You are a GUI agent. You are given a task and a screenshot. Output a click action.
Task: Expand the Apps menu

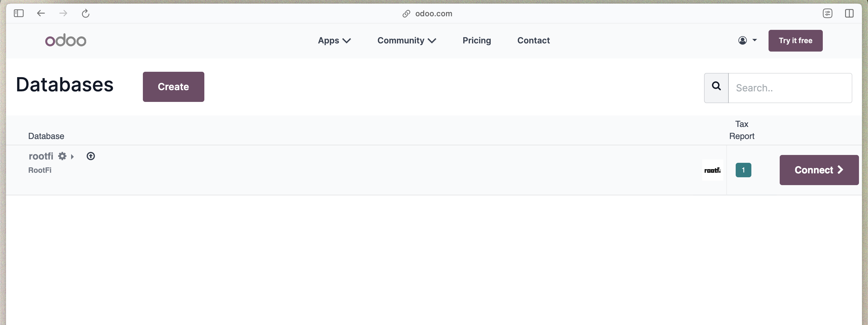tap(334, 40)
